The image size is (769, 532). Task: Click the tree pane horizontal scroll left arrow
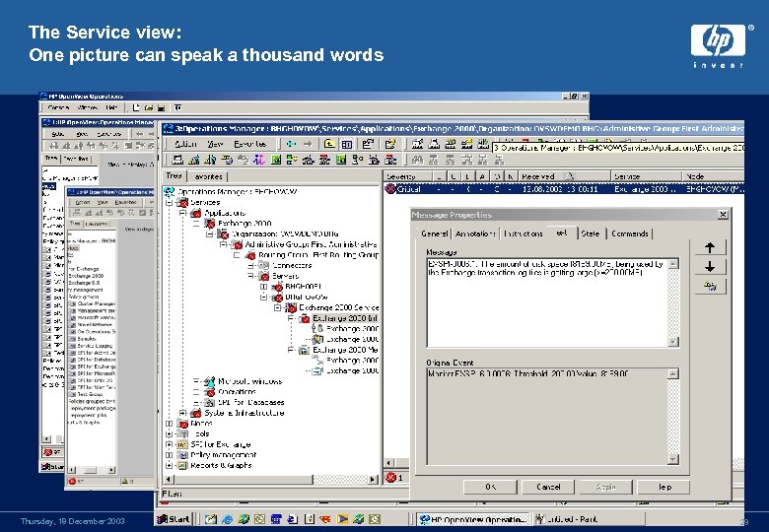coord(169,479)
